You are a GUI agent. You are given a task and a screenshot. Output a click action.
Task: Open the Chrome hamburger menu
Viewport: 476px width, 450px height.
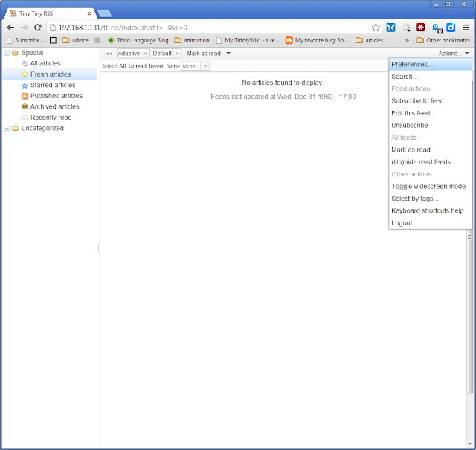(x=466, y=28)
